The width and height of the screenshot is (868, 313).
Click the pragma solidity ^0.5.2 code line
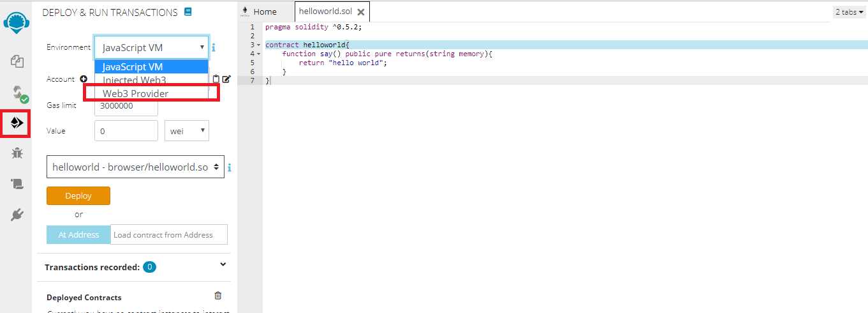313,27
